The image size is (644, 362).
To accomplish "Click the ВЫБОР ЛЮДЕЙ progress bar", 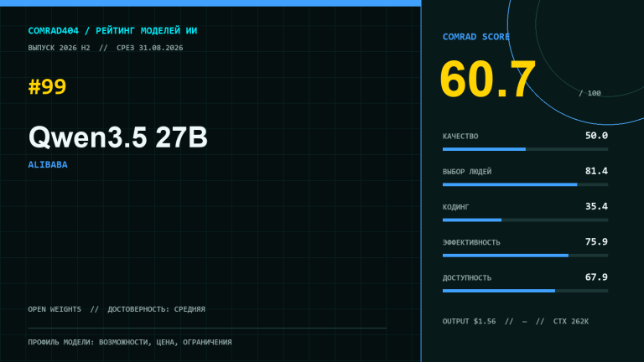I will (x=525, y=184).
